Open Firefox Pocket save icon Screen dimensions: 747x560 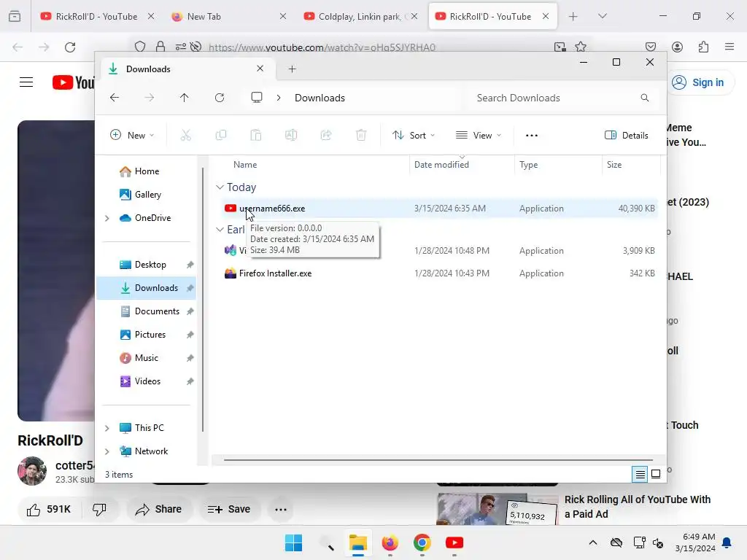pos(650,47)
